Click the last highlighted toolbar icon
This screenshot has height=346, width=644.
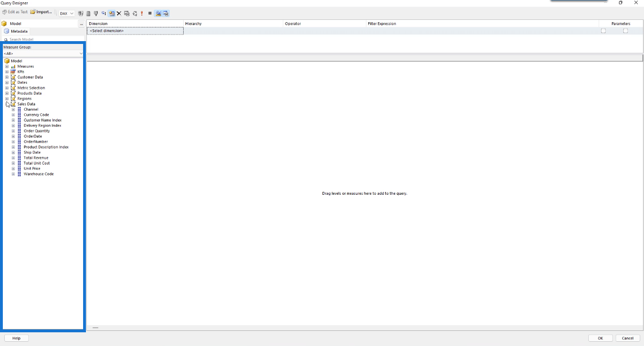(x=166, y=13)
